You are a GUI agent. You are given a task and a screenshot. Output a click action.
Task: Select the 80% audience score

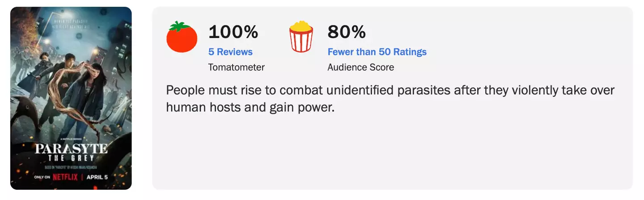pyautogui.click(x=346, y=32)
